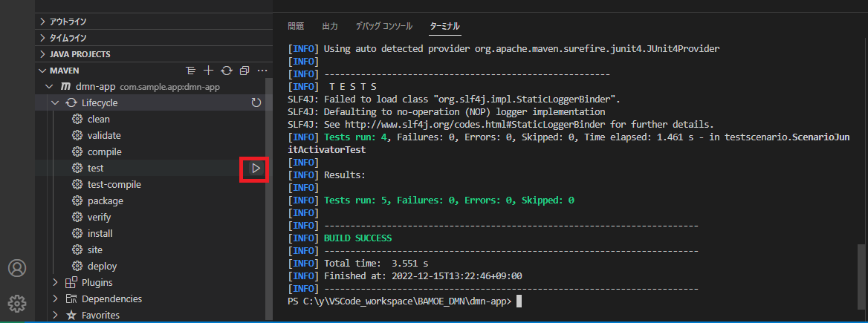Collapse the MAVEN section
Viewport: 868px width, 323px height.
point(42,71)
